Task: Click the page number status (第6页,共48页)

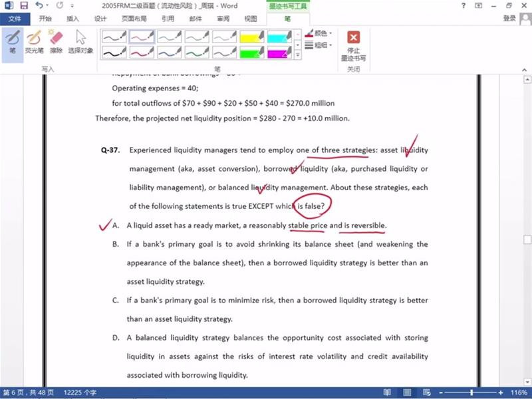Action: (x=29, y=392)
